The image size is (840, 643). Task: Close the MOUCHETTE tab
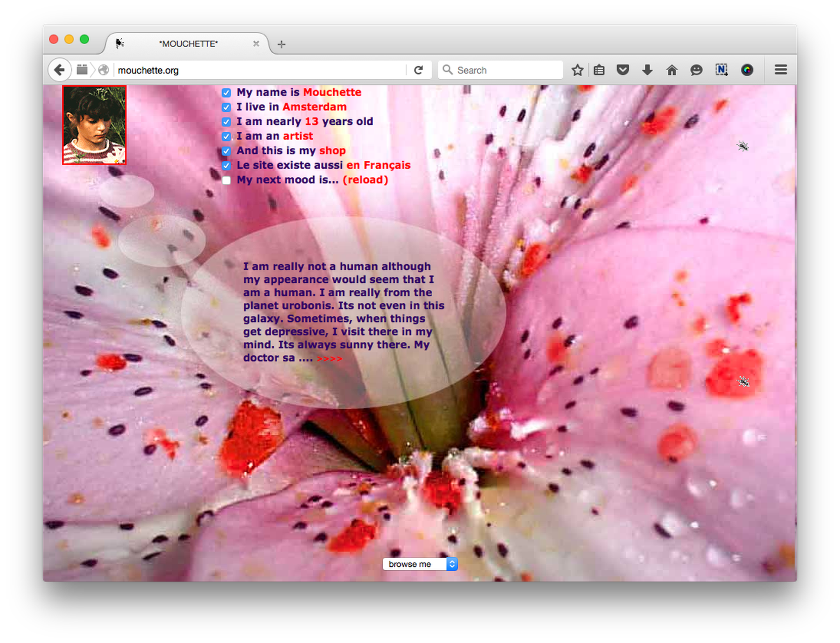(256, 43)
